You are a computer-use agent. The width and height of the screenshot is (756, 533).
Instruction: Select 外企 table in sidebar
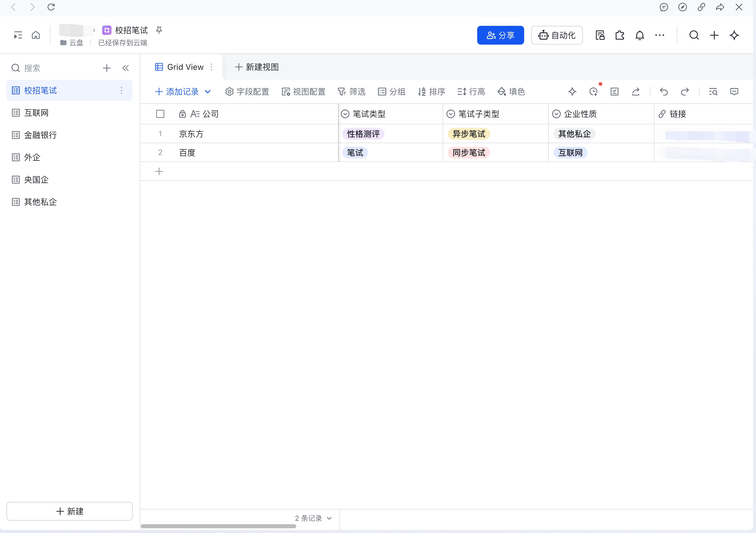70,157
